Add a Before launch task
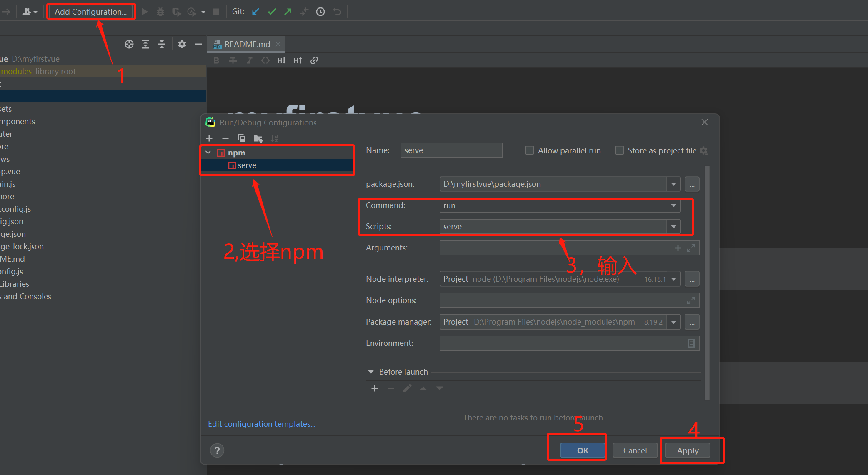 point(375,388)
